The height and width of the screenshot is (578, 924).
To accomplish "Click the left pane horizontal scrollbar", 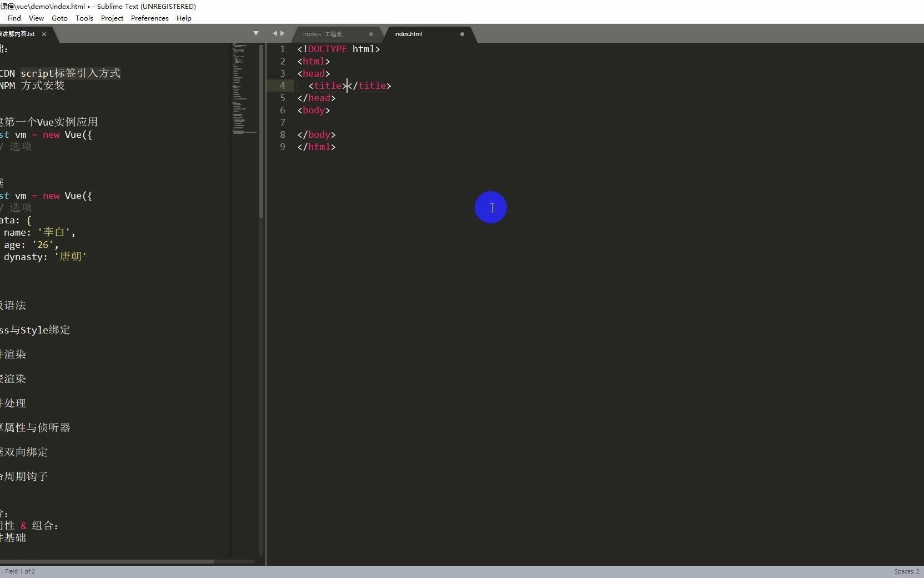I will tap(107, 561).
